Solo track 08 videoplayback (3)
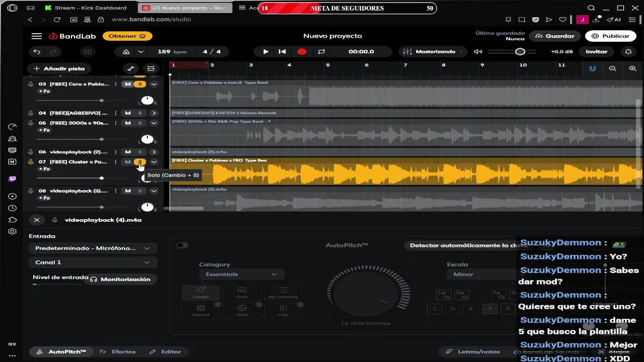The height and width of the screenshot is (362, 644). click(140, 191)
